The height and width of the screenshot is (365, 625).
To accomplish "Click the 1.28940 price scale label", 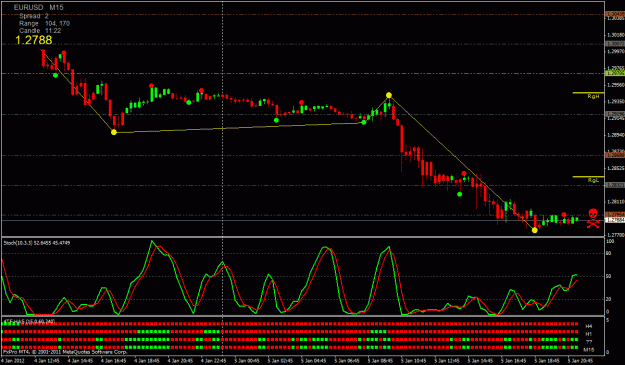I will click(x=615, y=135).
